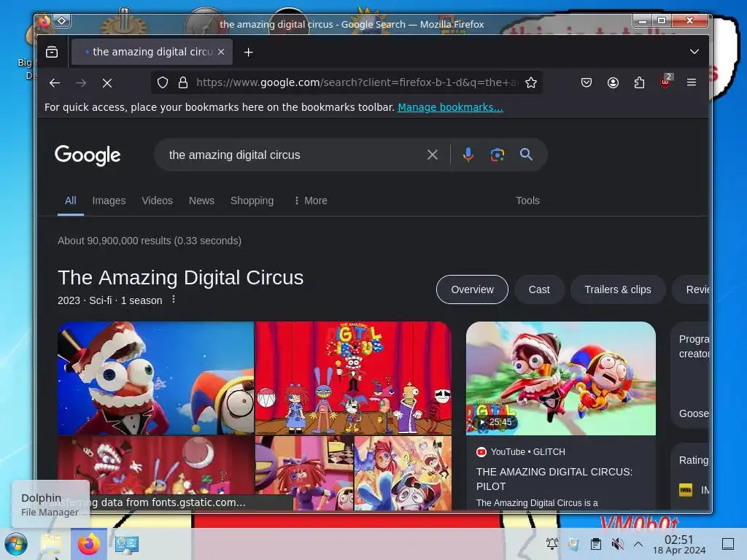Open a new Firefox tab
The width and height of the screenshot is (747, 560).
(248, 52)
